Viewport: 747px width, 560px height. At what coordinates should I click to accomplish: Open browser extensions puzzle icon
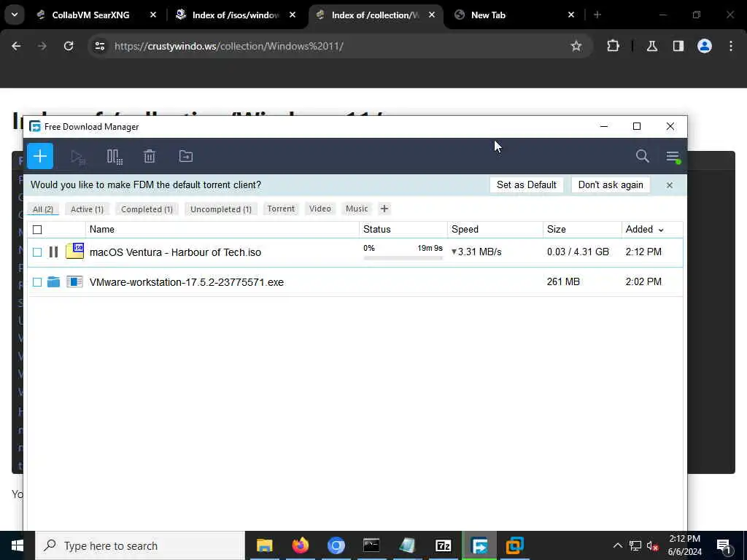(613, 46)
